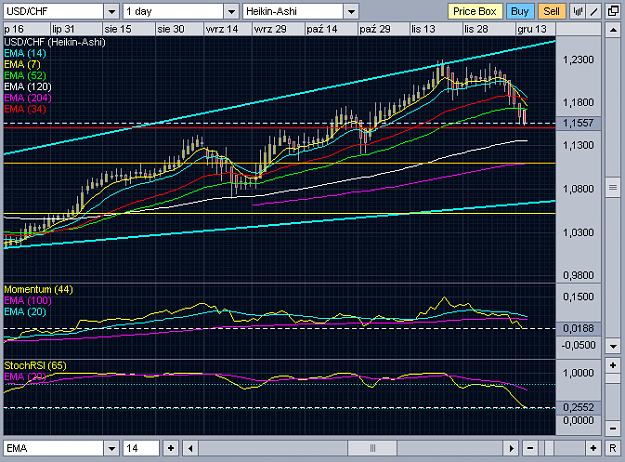Click the horizontal scroll right arrow
Viewport: 625px width, 462px height.
511,448
